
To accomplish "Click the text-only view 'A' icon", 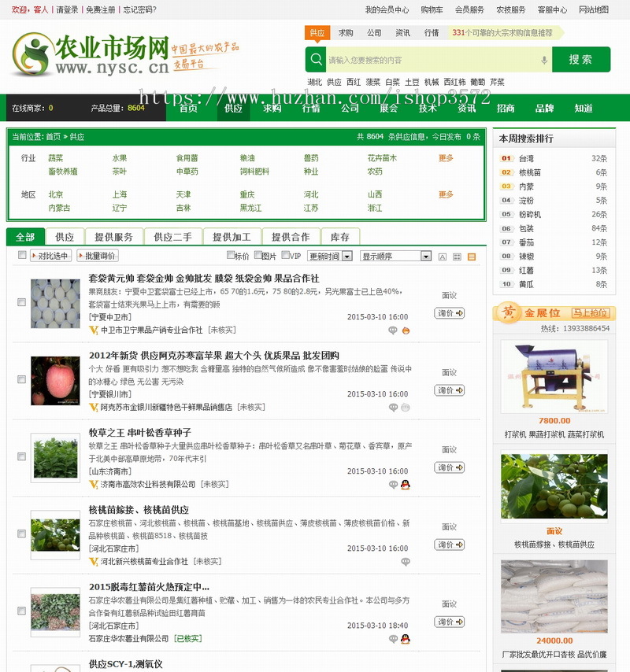I will (x=442, y=257).
